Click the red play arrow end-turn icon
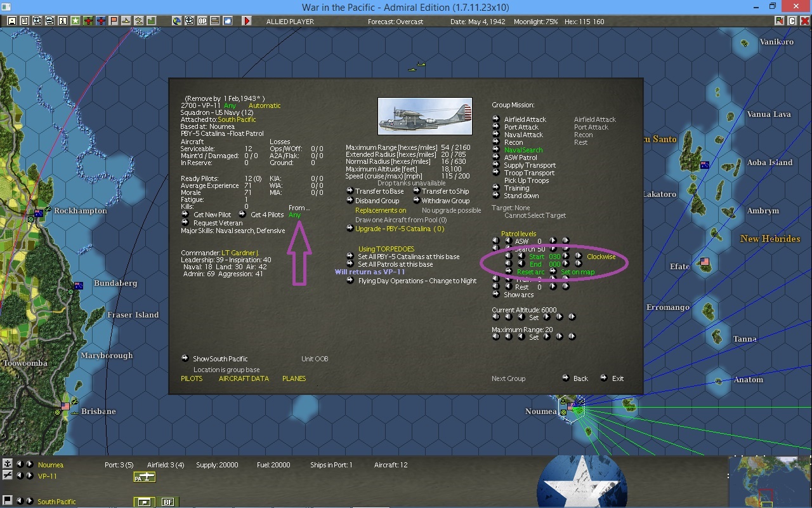812x508 pixels. [x=247, y=21]
